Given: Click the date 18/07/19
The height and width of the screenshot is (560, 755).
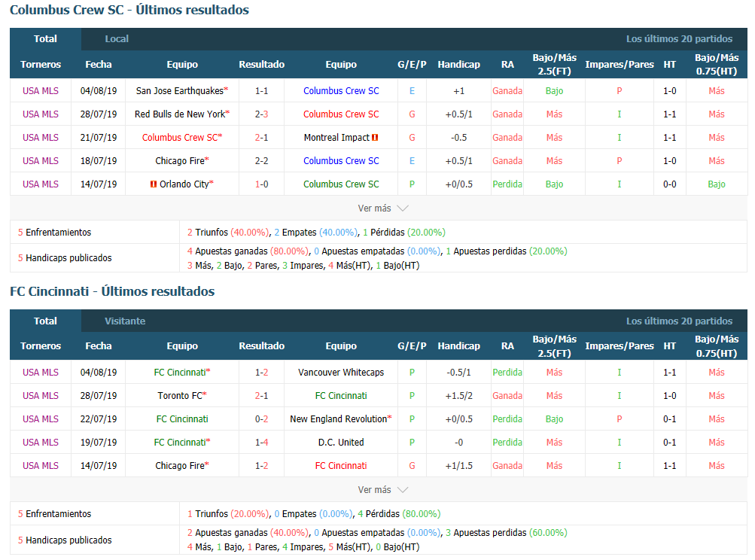Looking at the screenshot, I should (x=98, y=161).
